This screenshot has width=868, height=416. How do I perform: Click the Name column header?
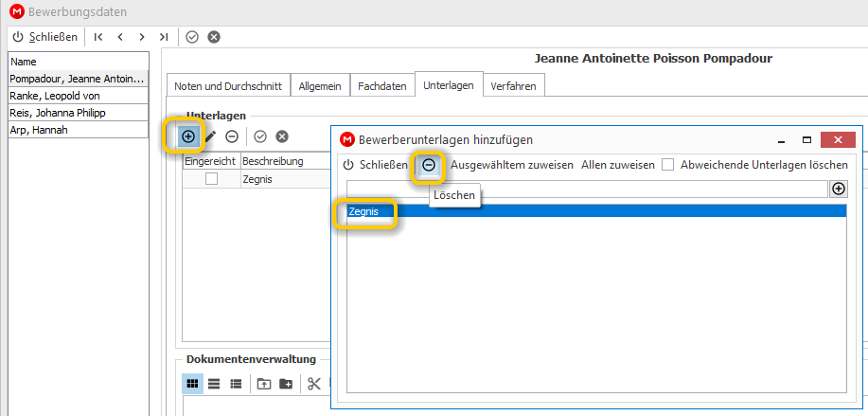click(x=79, y=62)
